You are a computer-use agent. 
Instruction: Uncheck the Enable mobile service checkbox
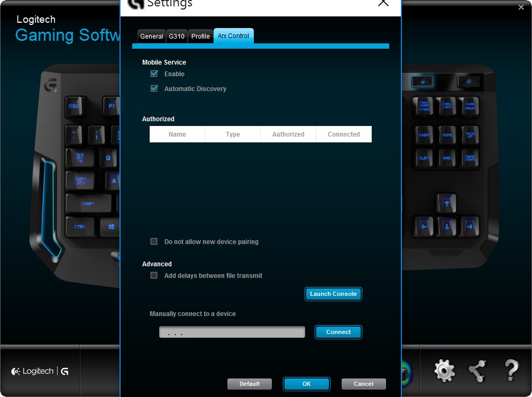154,74
